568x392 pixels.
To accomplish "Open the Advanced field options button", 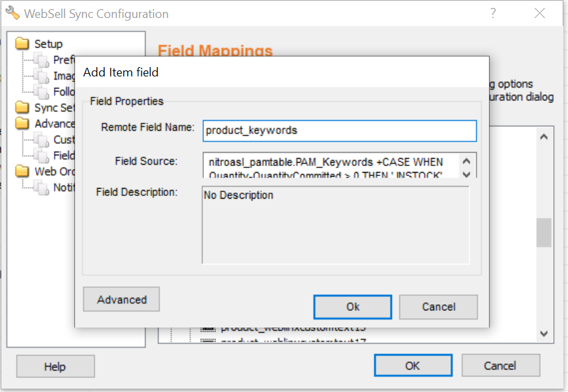I will 122,300.
